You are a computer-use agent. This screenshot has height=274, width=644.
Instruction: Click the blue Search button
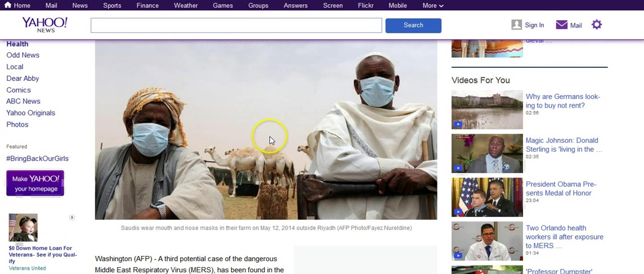point(413,25)
